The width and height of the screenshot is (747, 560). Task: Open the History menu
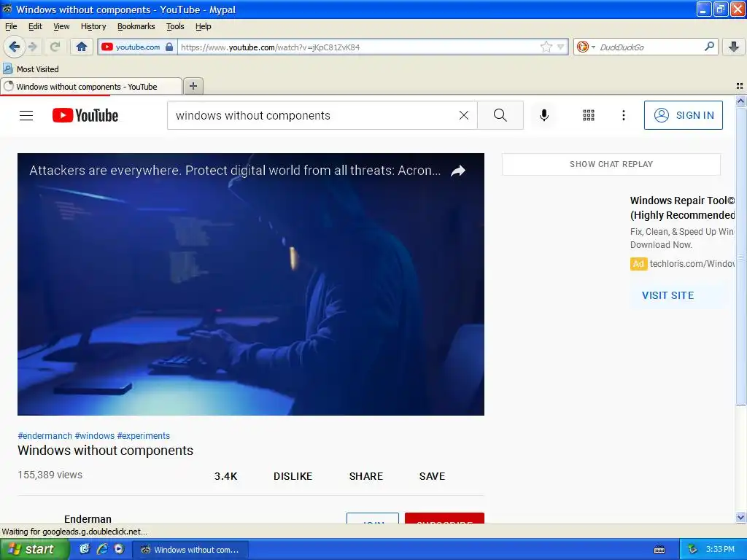point(93,26)
